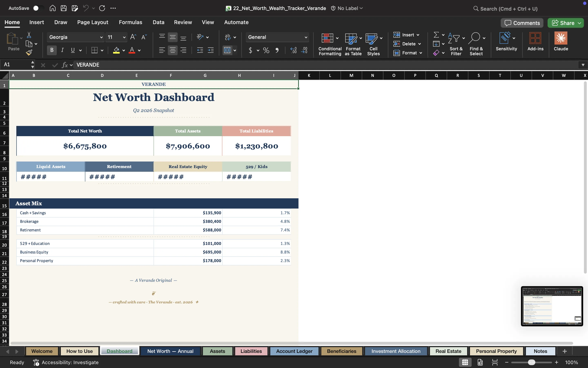Click the Increase Decimal icon
The image size is (588, 368).
point(293,50)
